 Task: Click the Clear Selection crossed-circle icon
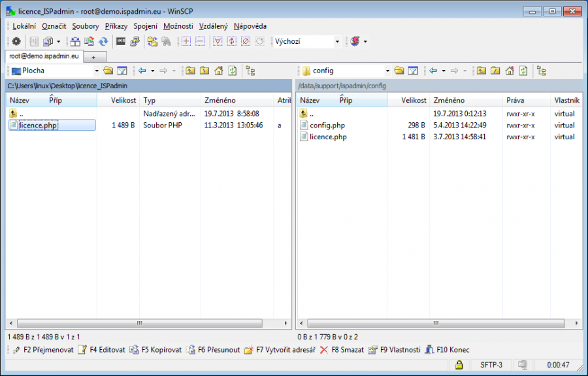click(246, 41)
